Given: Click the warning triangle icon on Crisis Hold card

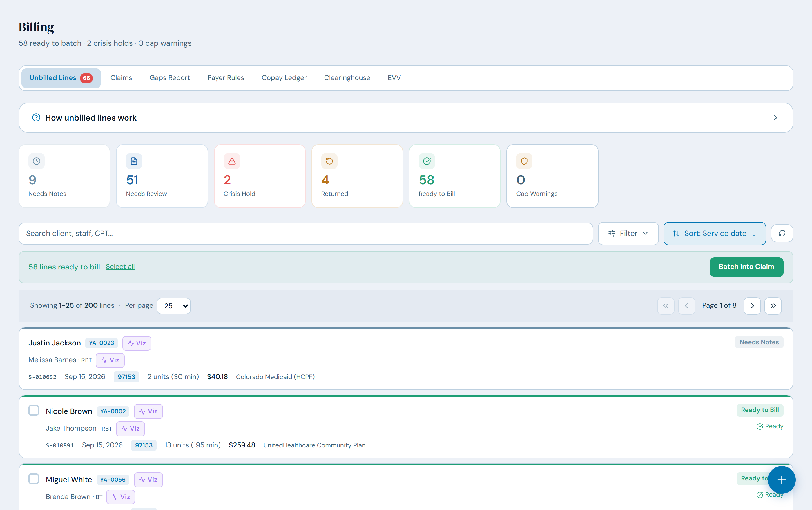Looking at the screenshot, I should (x=232, y=161).
